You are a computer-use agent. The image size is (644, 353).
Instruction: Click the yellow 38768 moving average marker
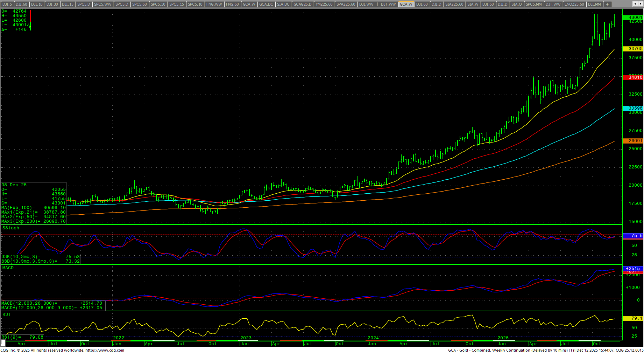click(633, 49)
